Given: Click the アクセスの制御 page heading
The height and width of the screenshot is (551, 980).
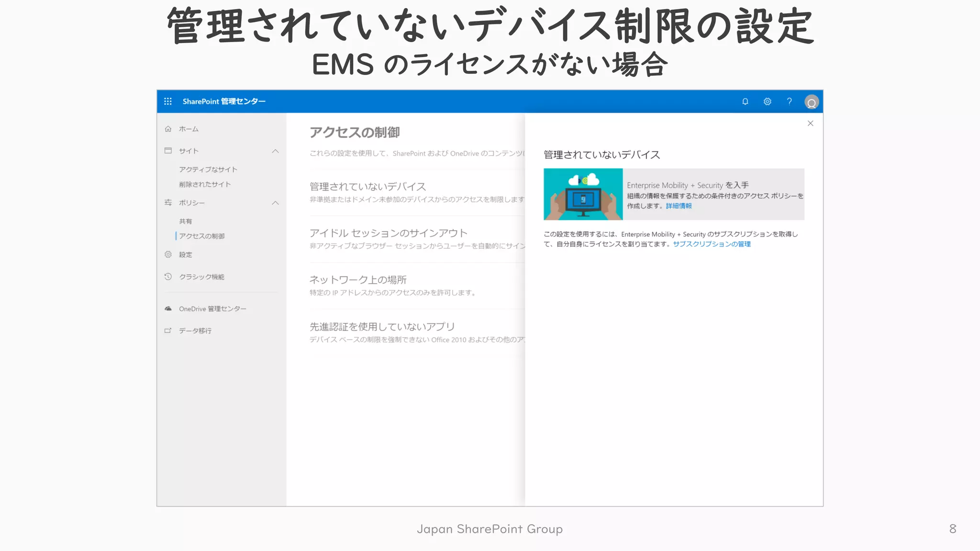Looking at the screenshot, I should 355,132.
